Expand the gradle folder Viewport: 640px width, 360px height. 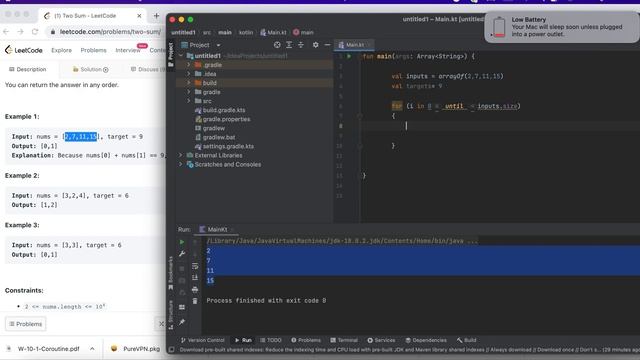189,92
